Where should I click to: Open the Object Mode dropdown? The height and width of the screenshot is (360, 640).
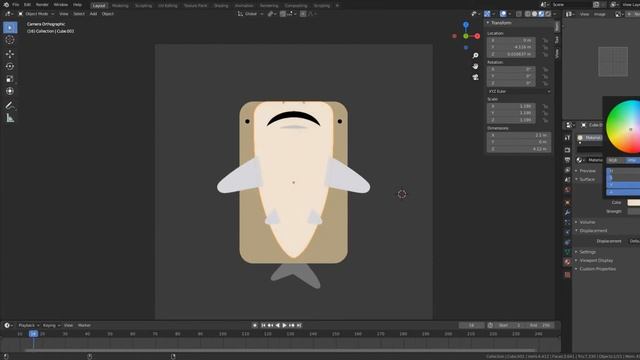[36, 14]
